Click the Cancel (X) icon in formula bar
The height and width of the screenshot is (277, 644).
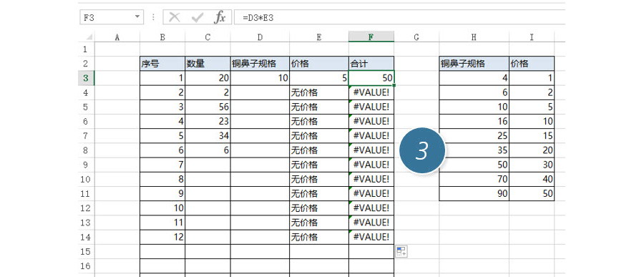tap(175, 17)
